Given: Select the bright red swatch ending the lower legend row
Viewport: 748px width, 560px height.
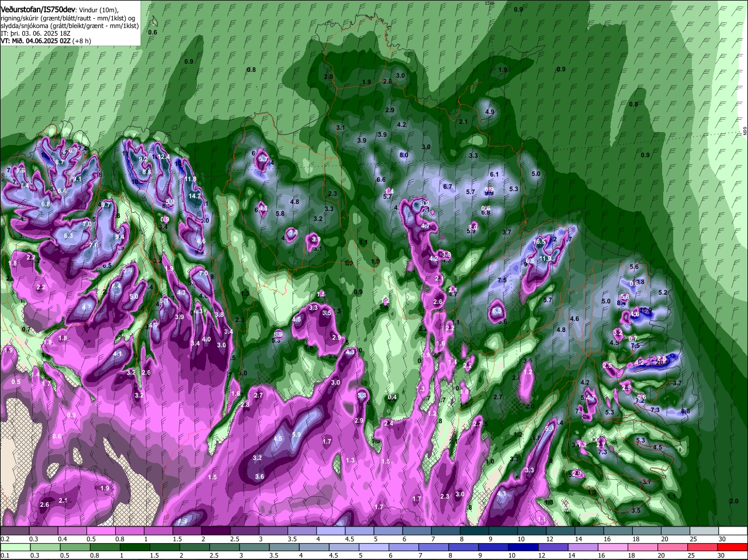Looking at the screenshot, I should [x=733, y=547].
